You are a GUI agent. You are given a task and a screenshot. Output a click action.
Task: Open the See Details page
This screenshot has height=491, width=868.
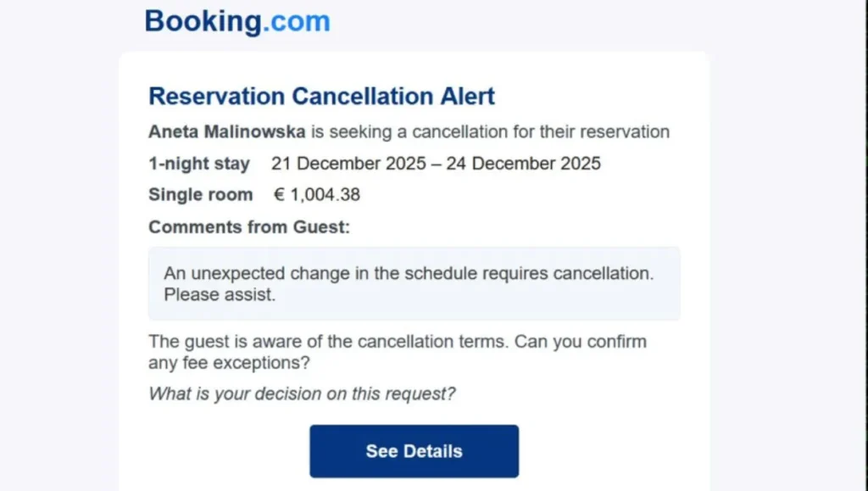click(x=414, y=451)
